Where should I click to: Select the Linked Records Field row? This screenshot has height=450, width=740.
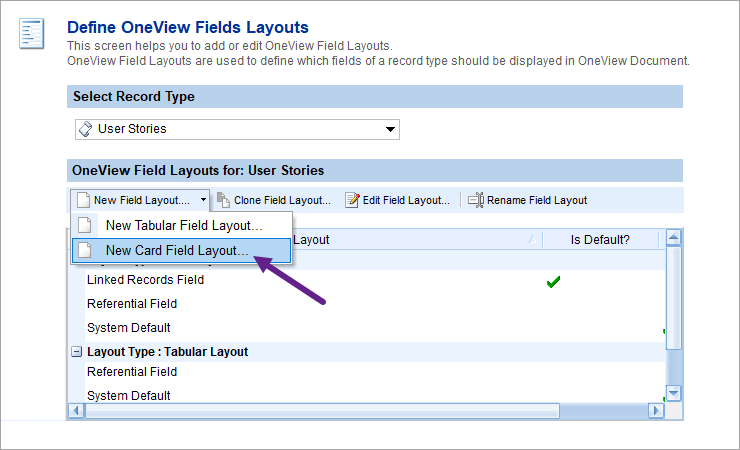click(x=375, y=280)
